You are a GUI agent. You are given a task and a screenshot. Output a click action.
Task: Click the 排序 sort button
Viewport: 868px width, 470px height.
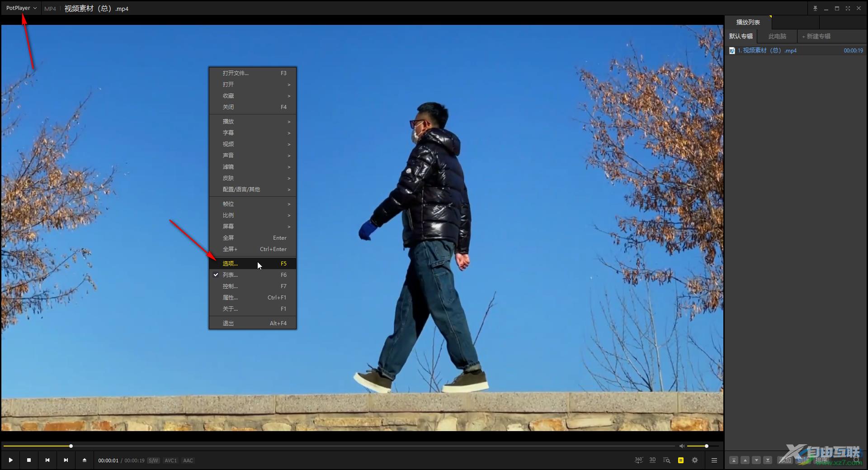821,460
